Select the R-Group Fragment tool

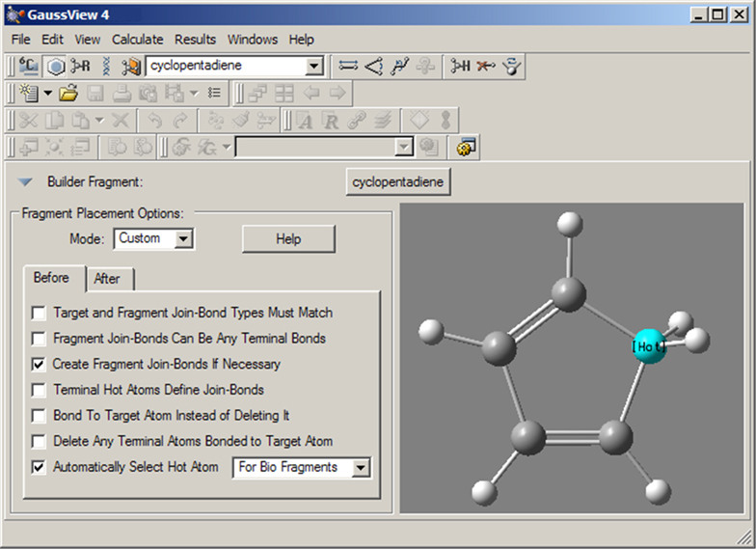[80, 67]
